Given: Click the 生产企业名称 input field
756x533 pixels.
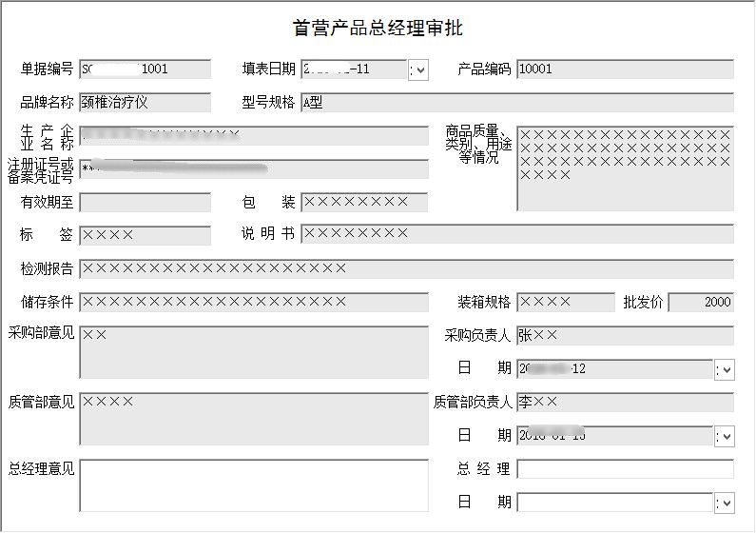Looking at the screenshot, I should pos(254,135).
